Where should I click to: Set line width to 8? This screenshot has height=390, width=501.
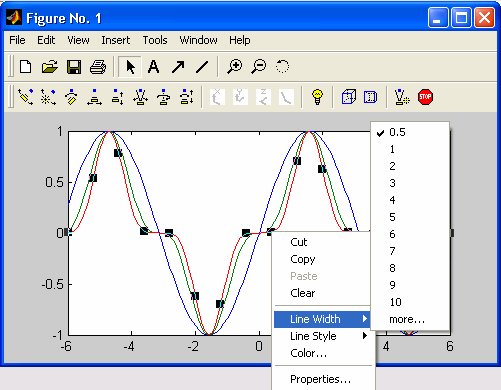tap(410, 268)
